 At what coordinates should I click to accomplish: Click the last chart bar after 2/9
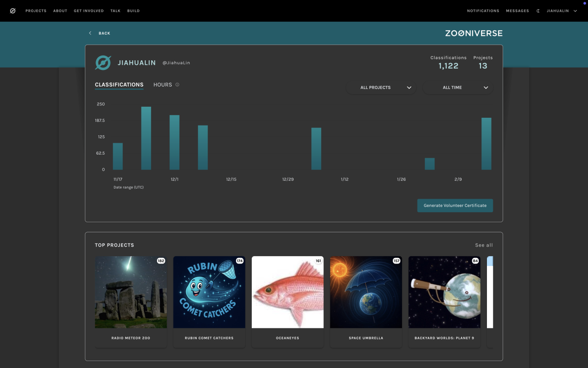tap(486, 144)
